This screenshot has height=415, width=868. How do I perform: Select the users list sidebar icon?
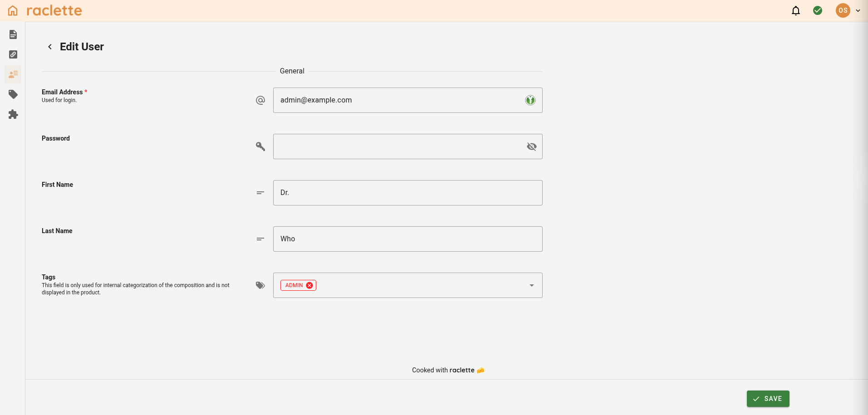(x=13, y=74)
